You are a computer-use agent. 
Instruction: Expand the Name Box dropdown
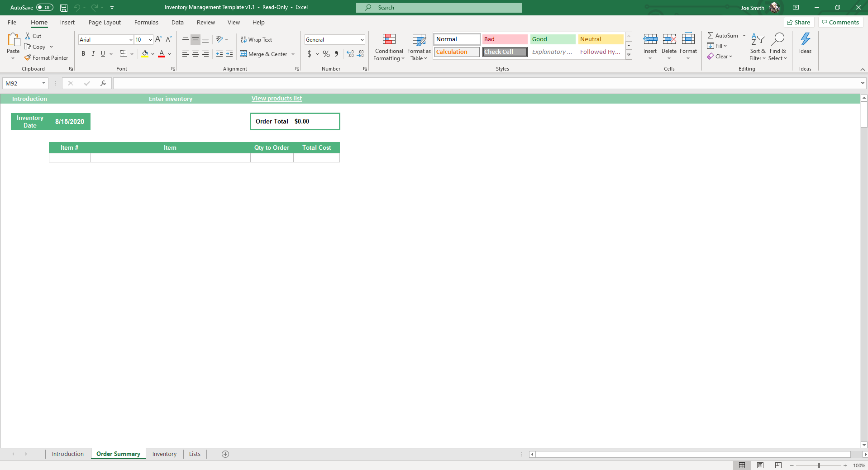[x=43, y=83]
